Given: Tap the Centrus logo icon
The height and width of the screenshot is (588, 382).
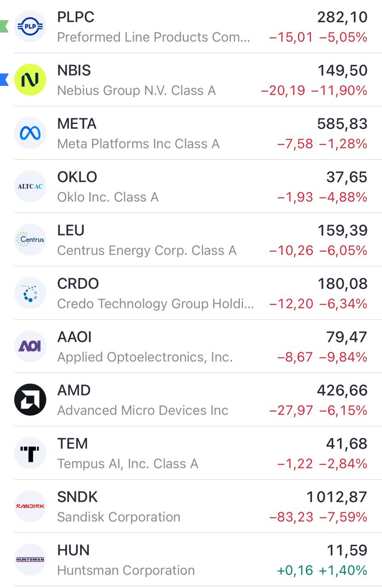Looking at the screenshot, I should [30, 240].
